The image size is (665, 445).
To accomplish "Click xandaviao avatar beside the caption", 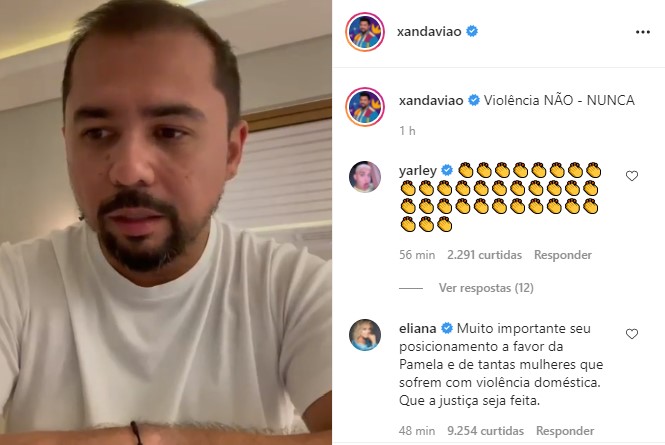I will (x=365, y=107).
